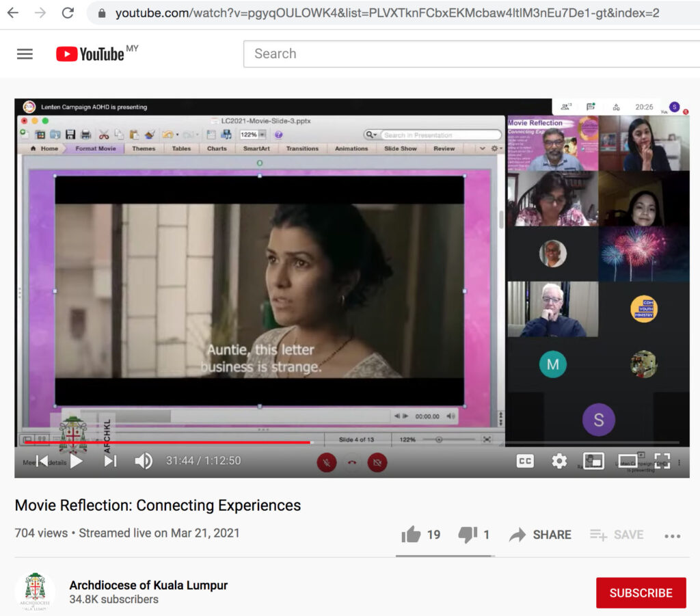Screen dimensions: 700x616
Task: Skip to the next playlist video
Action: tap(110, 461)
